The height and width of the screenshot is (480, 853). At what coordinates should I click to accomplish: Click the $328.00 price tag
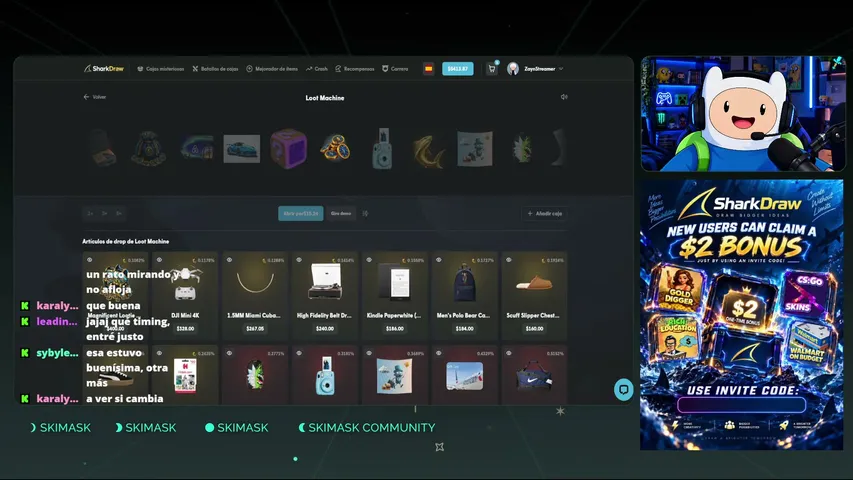(185, 329)
